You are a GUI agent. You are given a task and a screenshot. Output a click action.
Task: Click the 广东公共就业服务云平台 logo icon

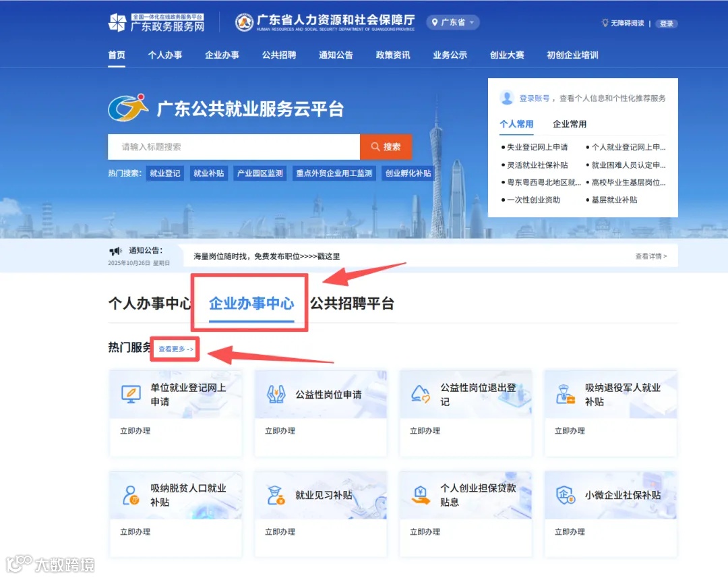click(127, 108)
